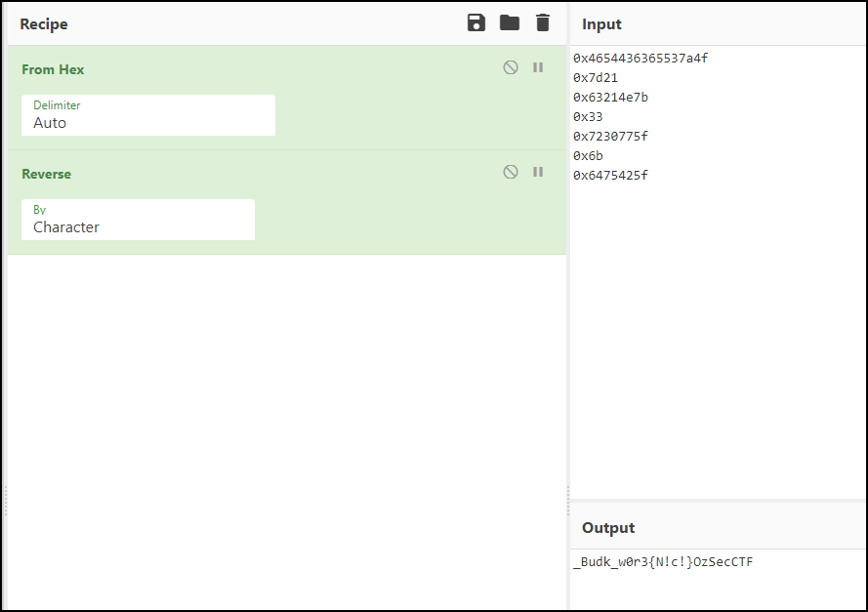Click the Save recipe floppy disk icon
The width and height of the screenshot is (868, 612).
coord(476,23)
